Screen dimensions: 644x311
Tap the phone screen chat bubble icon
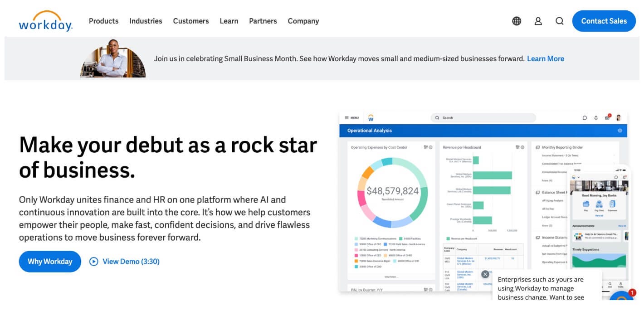point(616,177)
